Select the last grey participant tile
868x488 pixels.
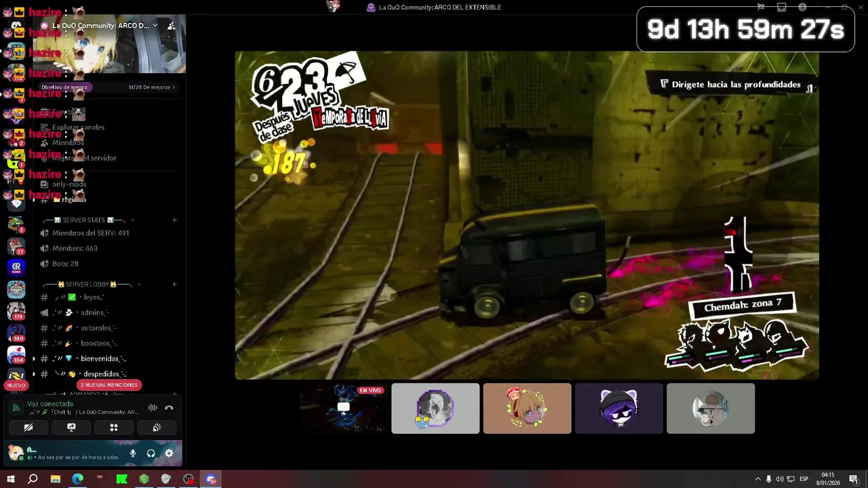[711, 408]
